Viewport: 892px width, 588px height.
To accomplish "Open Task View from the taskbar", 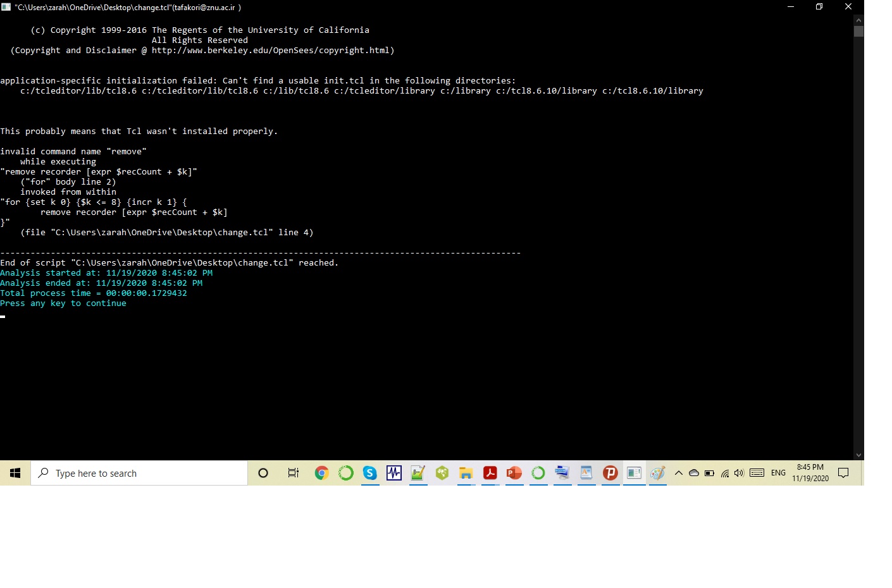I will [293, 473].
